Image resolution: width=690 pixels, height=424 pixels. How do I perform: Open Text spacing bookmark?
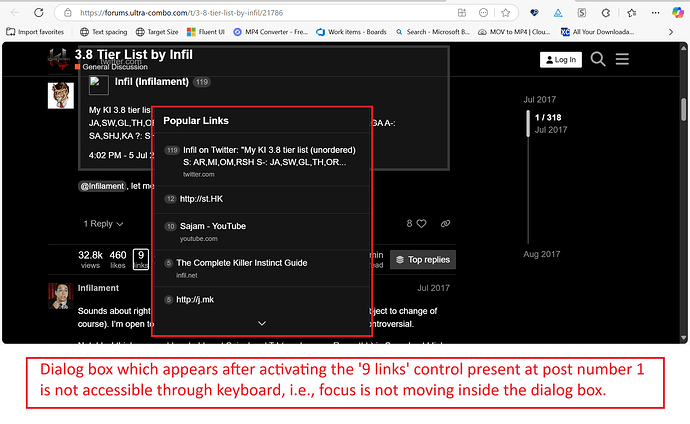point(104,32)
